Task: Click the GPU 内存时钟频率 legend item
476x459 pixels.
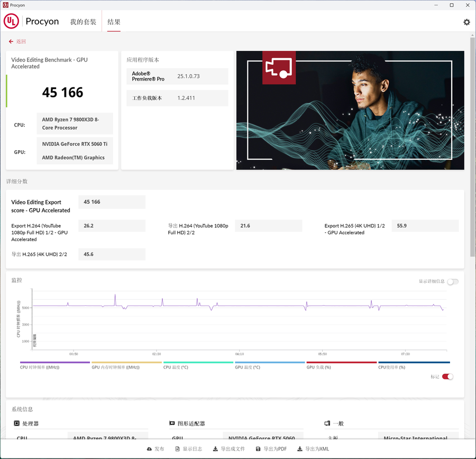Action: tap(126, 367)
